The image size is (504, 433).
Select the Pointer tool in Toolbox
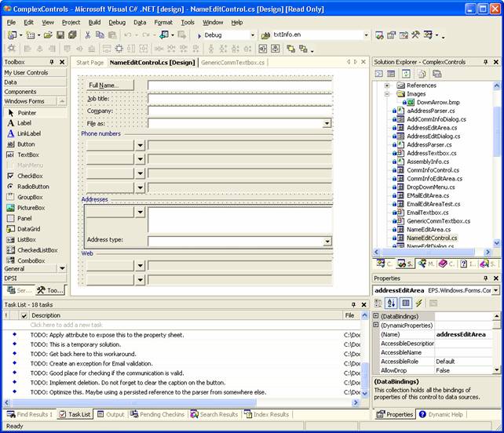click(x=27, y=113)
